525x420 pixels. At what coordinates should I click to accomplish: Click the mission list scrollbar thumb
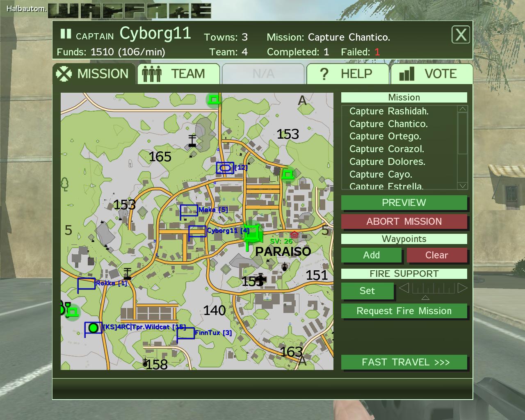pos(462,133)
